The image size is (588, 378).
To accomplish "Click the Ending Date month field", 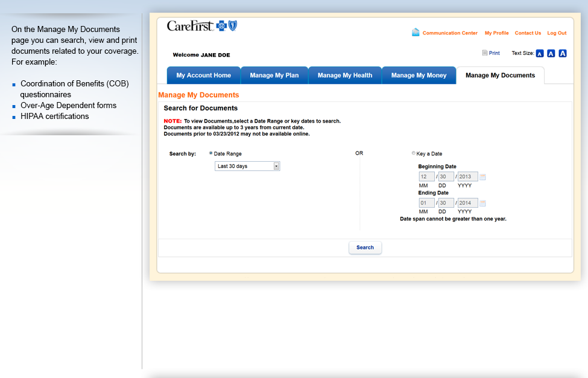I will pyautogui.click(x=427, y=203).
